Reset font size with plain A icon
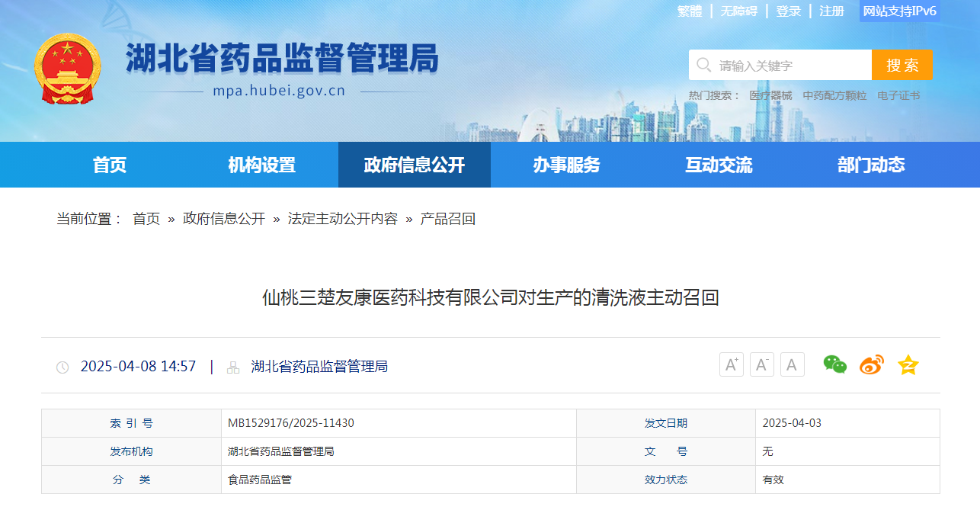The width and height of the screenshot is (980, 507). click(793, 364)
